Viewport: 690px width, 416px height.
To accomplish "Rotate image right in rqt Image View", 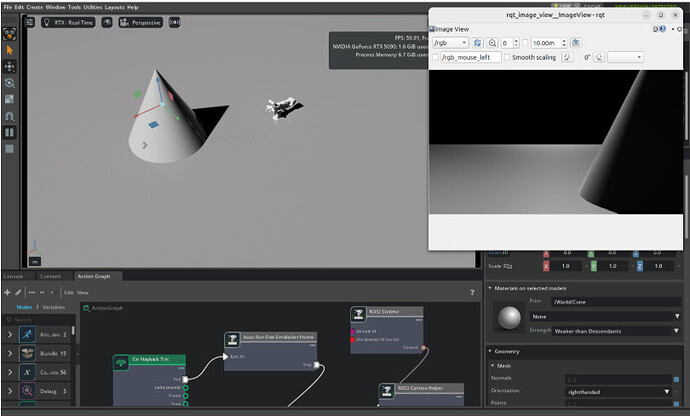I will coord(599,57).
